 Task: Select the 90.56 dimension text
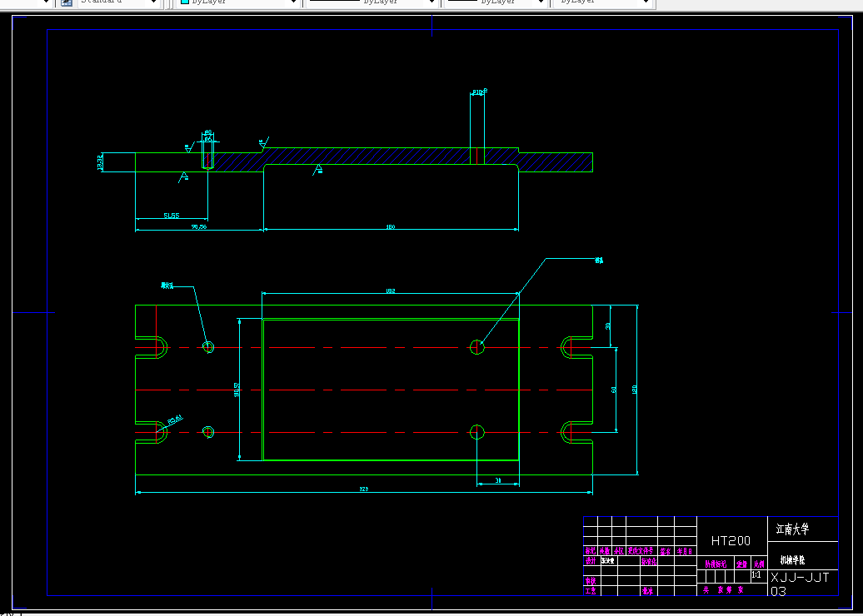tap(199, 226)
